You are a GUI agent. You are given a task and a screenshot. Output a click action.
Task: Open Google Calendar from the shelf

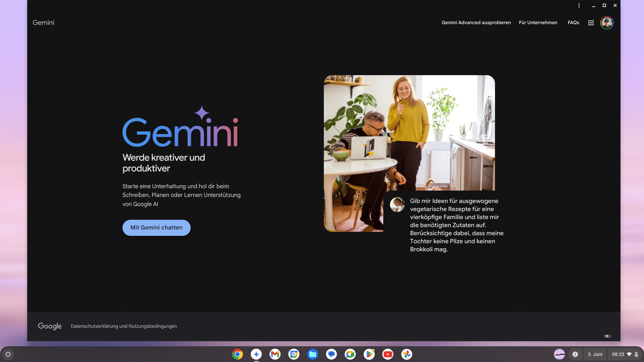(294, 354)
